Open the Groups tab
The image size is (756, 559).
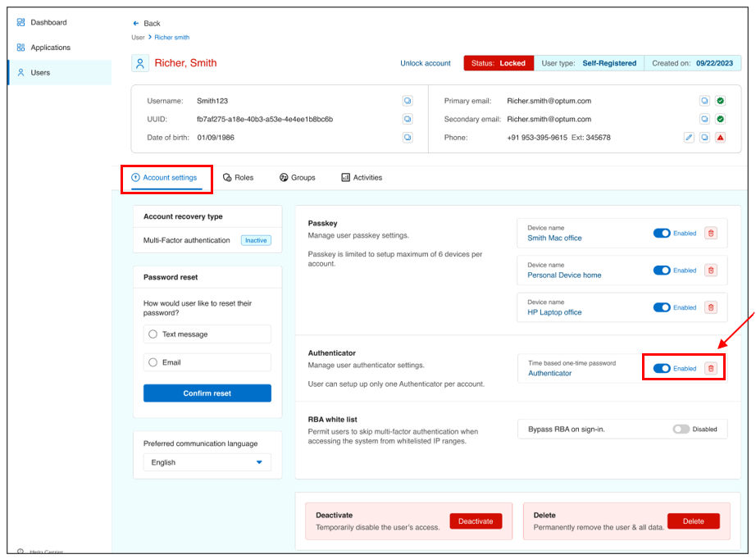[298, 178]
